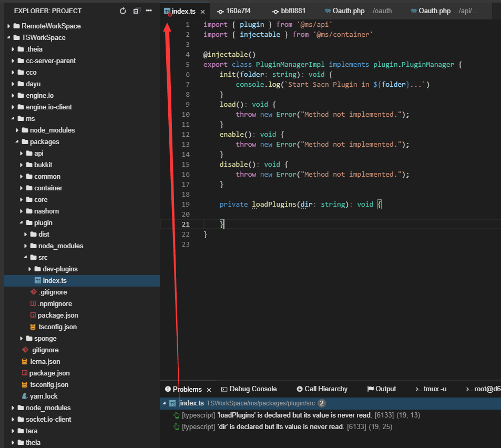The width and height of the screenshot is (501, 448).
Task: Click PluginManagerImpl class name in code
Action: pos(290,64)
